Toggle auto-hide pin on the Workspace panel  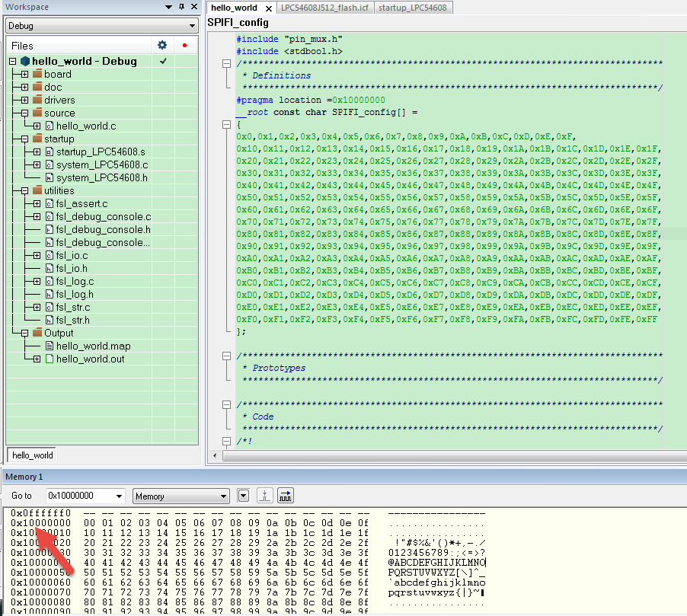(x=181, y=6)
